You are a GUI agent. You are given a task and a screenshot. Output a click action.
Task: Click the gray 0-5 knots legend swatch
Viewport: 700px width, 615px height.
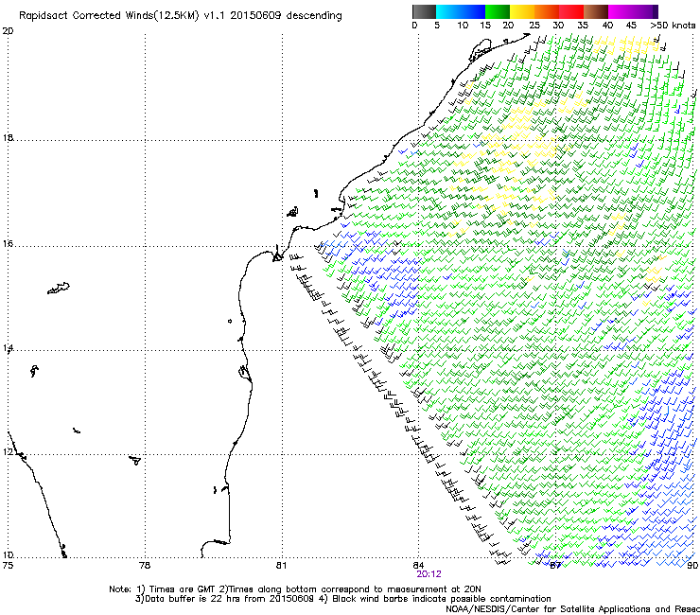click(x=424, y=11)
